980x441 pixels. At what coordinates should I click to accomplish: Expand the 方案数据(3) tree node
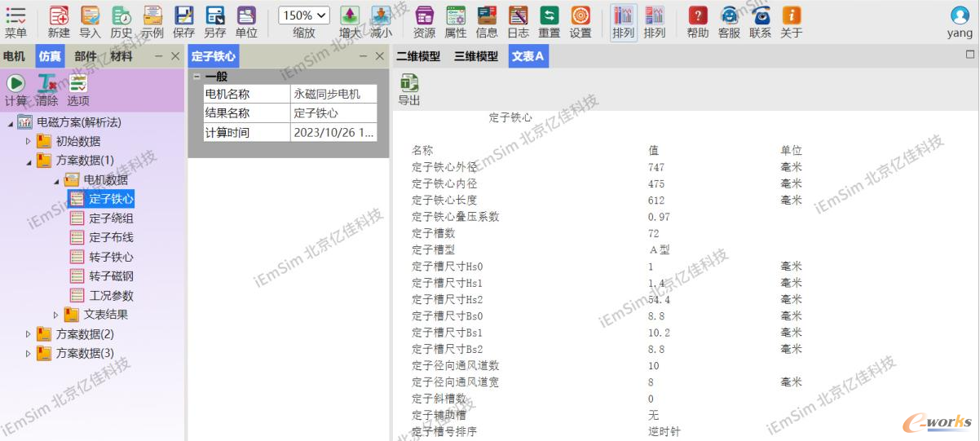(29, 353)
